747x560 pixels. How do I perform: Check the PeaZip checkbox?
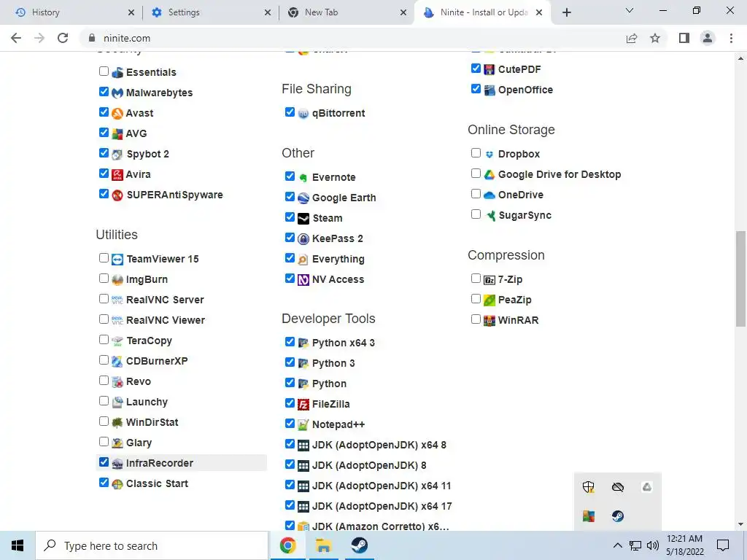pyautogui.click(x=476, y=298)
